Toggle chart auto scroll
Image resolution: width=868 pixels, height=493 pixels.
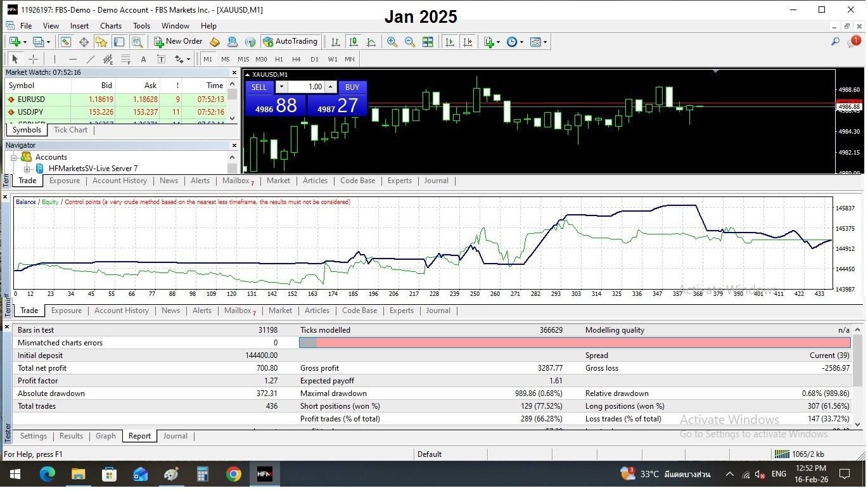[x=450, y=42]
